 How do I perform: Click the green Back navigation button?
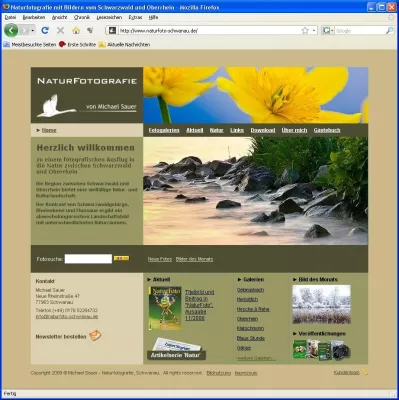(x=11, y=31)
